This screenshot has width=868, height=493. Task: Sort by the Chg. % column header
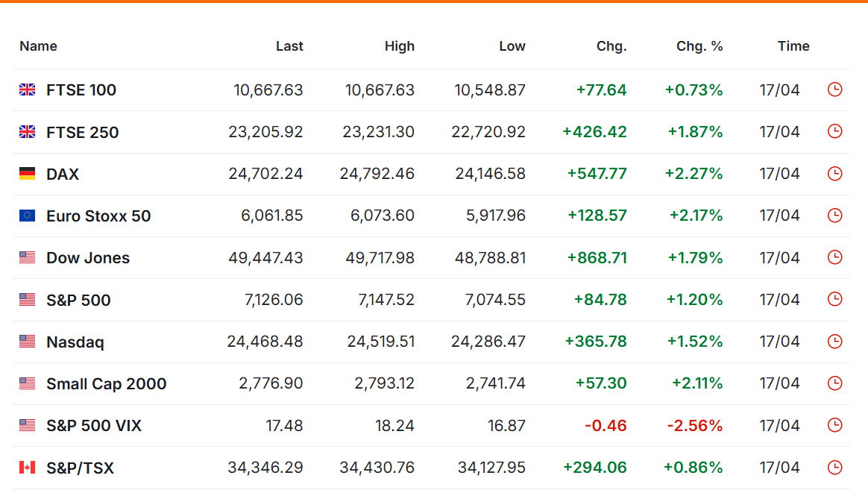pos(699,46)
